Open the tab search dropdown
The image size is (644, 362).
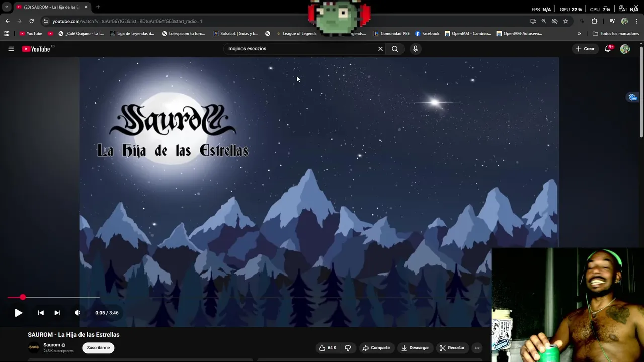(x=7, y=7)
